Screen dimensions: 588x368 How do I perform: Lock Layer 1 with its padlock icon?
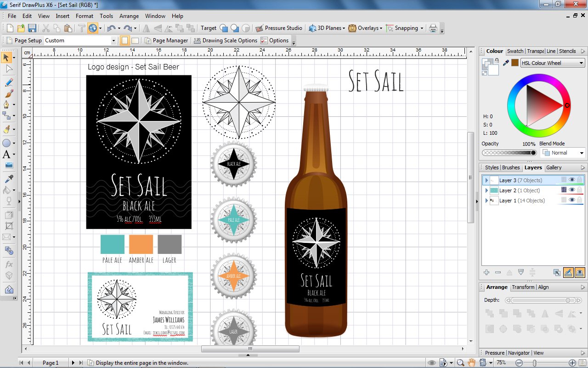tap(579, 200)
